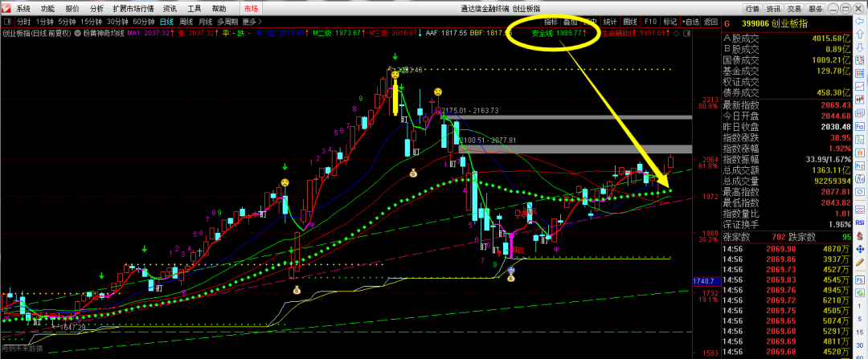Viewport: 868px width, 359px height.
Task: Open the 扩展市场行情 menu
Action: (x=133, y=8)
